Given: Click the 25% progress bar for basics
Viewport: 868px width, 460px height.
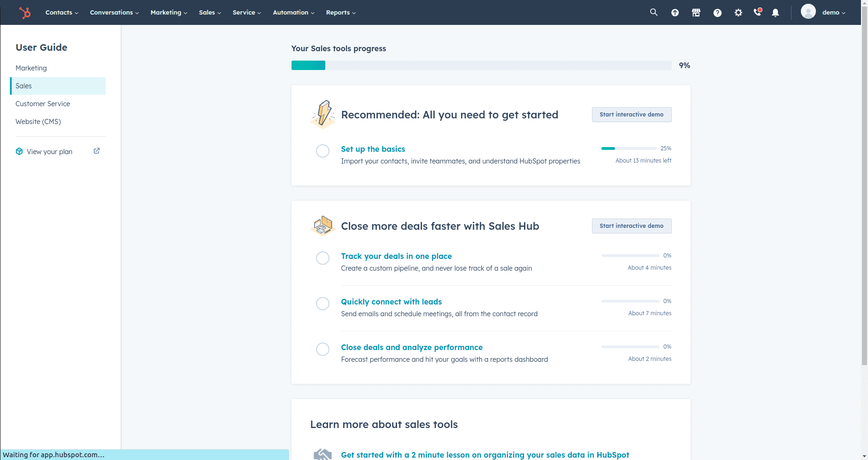Looking at the screenshot, I should click(629, 148).
